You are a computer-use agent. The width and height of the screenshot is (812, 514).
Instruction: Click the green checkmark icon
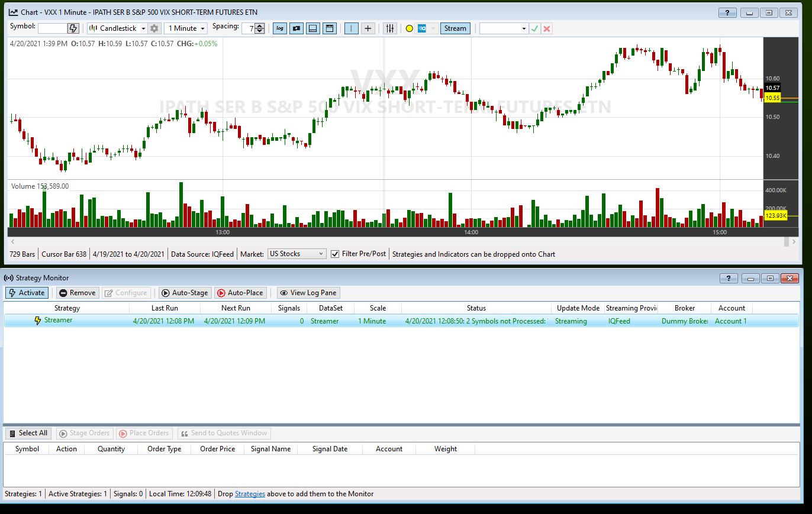pyautogui.click(x=534, y=28)
